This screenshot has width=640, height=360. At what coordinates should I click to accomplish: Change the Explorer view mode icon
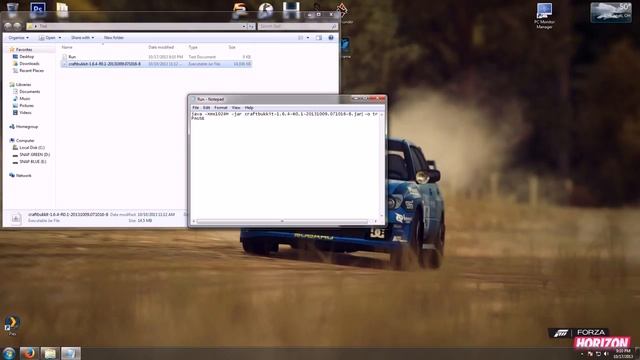(301, 38)
